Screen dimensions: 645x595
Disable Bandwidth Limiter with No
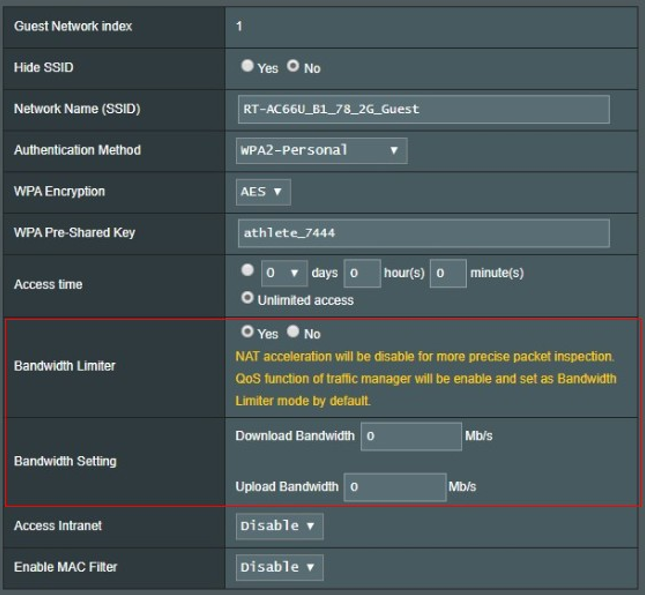tap(293, 332)
